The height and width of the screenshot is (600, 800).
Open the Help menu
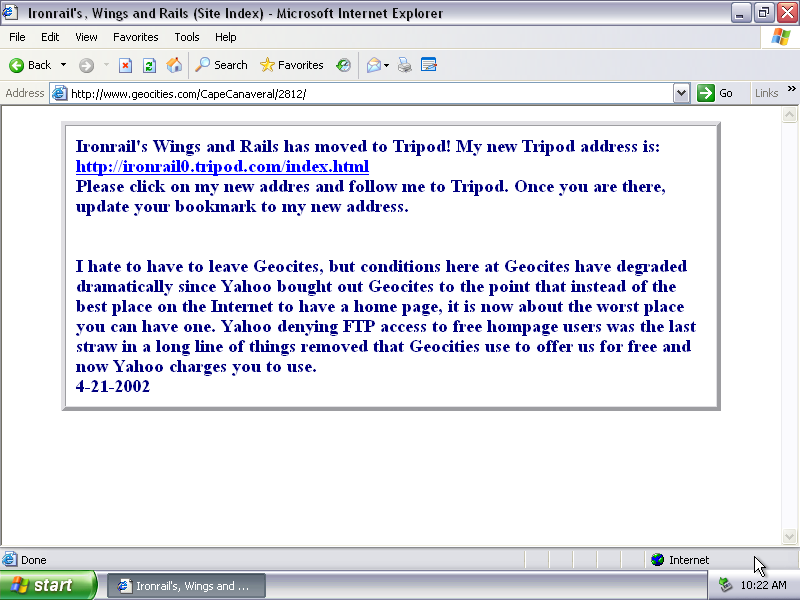226,37
